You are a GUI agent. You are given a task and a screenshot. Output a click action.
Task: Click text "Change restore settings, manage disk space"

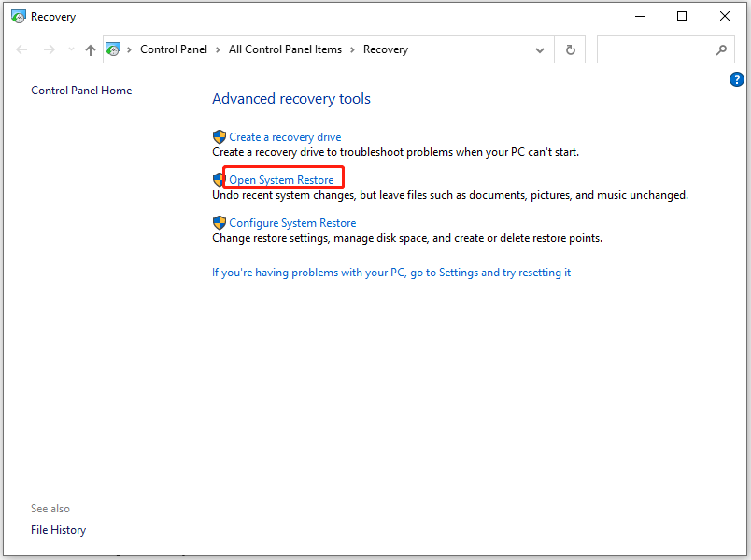point(407,238)
